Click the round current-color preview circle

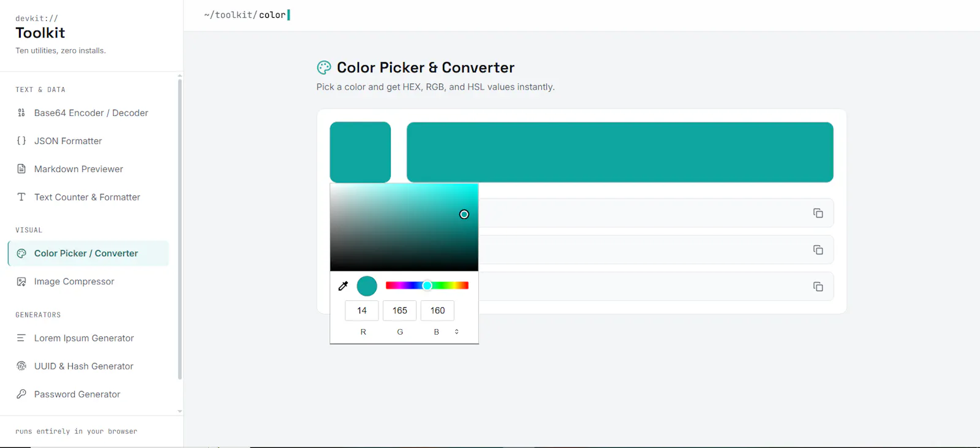tap(367, 286)
